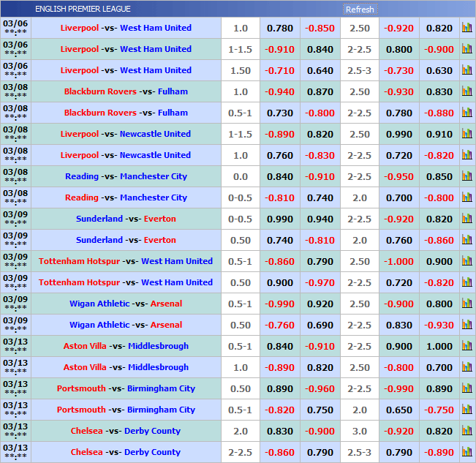Choose -0.940 odds for Blackburn Rovers vs Fulham
The width and height of the screenshot is (476, 463).
(280, 92)
